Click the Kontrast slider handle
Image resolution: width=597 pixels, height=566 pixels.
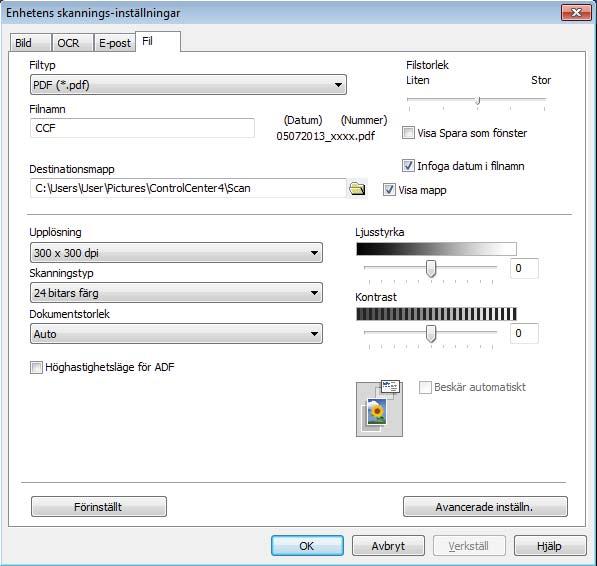(431, 333)
